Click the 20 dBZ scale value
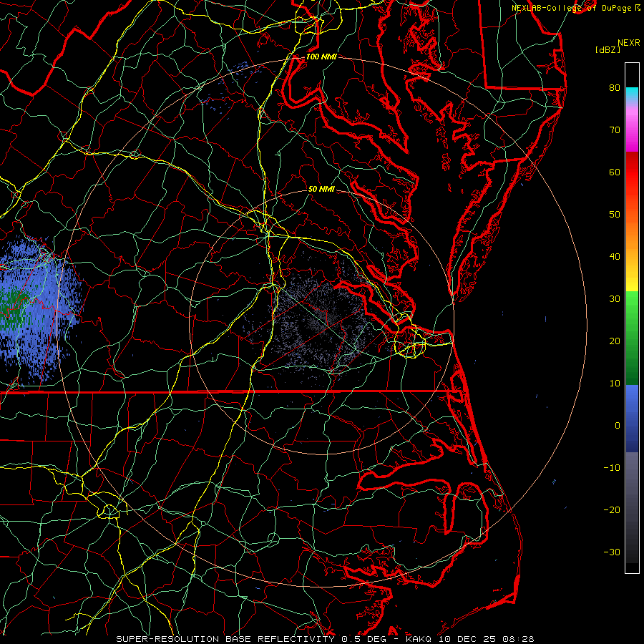This screenshot has width=644, height=644. click(615, 341)
